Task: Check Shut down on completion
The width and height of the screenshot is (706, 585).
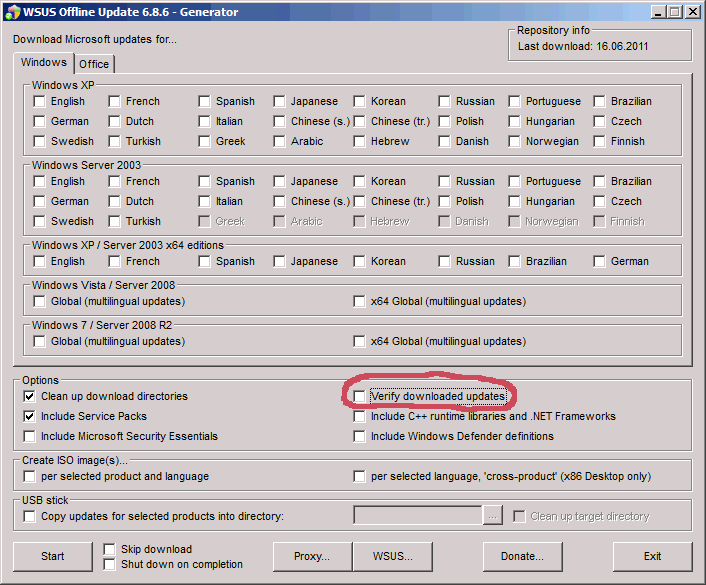Action: (110, 564)
